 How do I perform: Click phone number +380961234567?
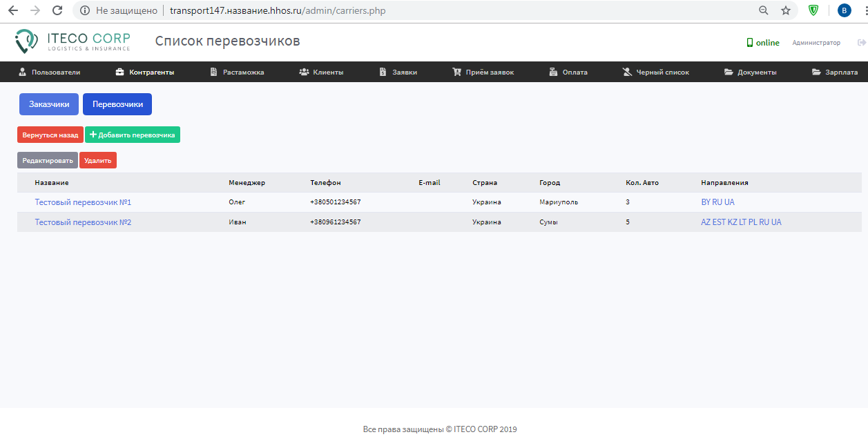pyautogui.click(x=336, y=222)
